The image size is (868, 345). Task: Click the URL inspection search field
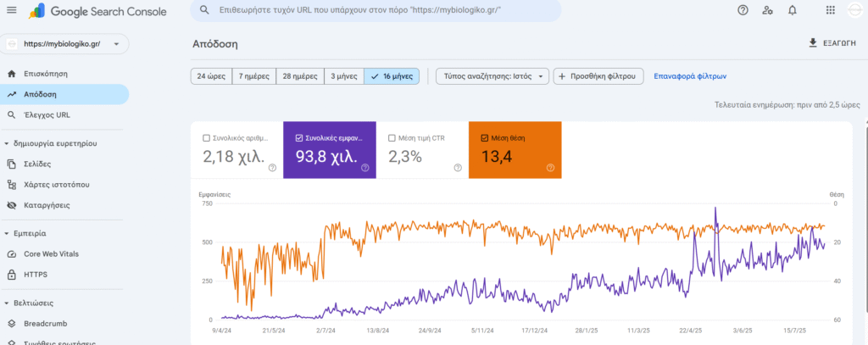pos(374,11)
